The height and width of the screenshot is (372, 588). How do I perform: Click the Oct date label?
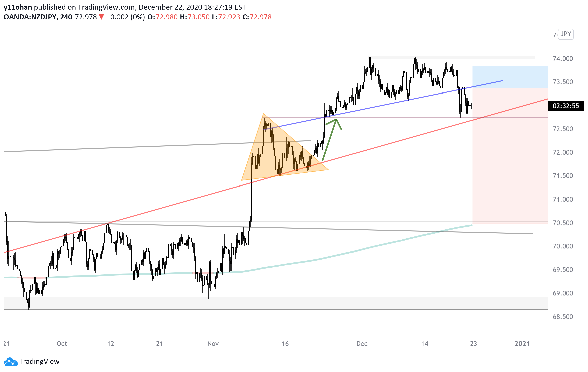click(x=62, y=344)
